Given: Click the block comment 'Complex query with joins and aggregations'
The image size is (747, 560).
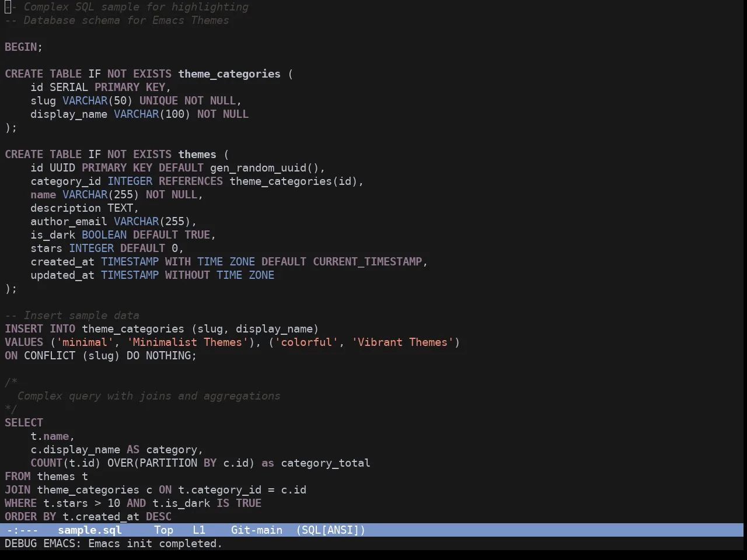Looking at the screenshot, I should [x=149, y=396].
